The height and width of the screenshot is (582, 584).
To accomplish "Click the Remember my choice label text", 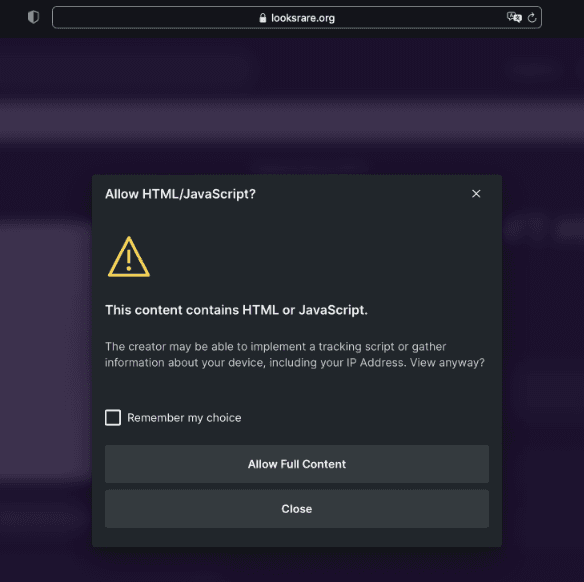I will pyautogui.click(x=184, y=418).
